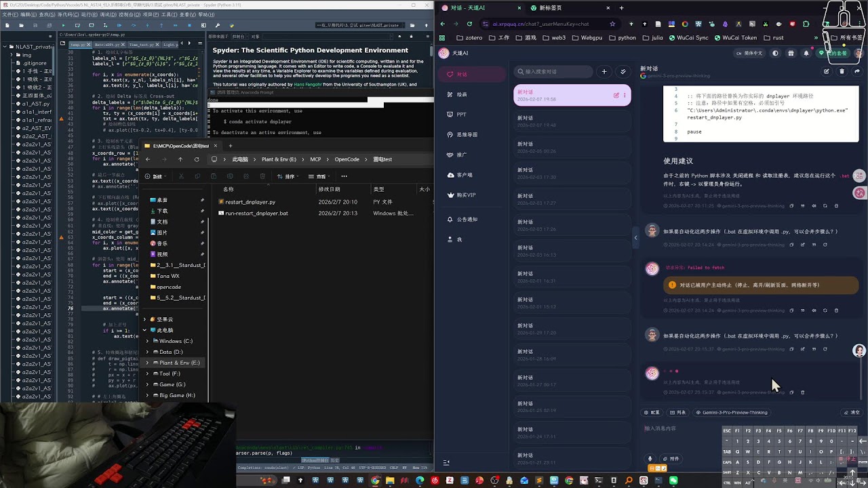Click the 清空 clear button above input
The image size is (868, 488).
(x=852, y=412)
